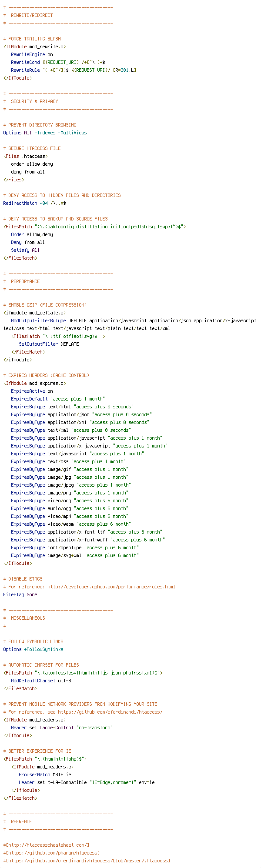The image size is (261, 868).
Task: Click the developer.yahoo.com reference comment
Action: click(89, 587)
